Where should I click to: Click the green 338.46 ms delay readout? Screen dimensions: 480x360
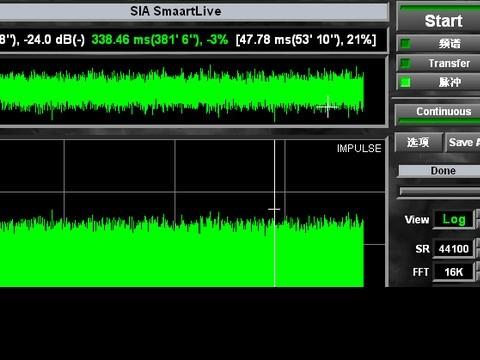click(160, 40)
